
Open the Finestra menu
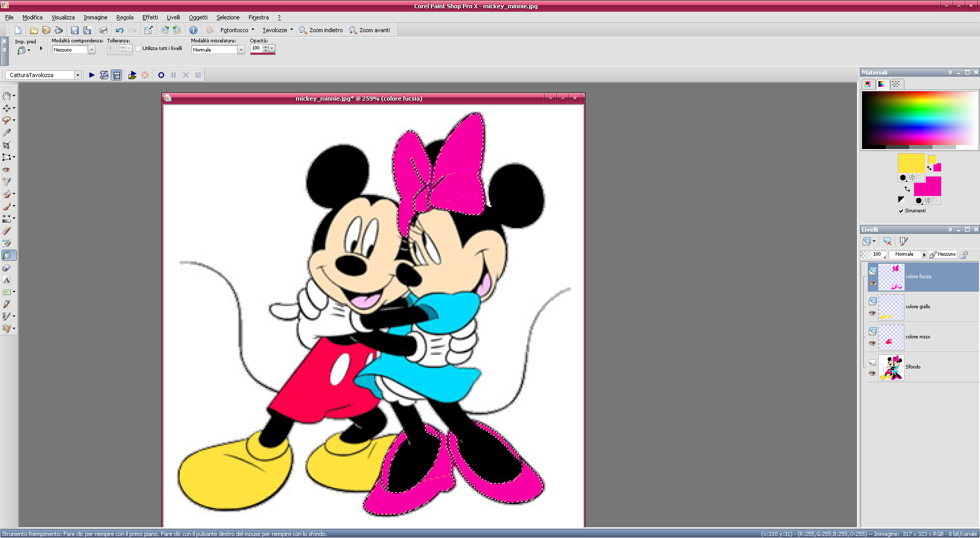258,17
